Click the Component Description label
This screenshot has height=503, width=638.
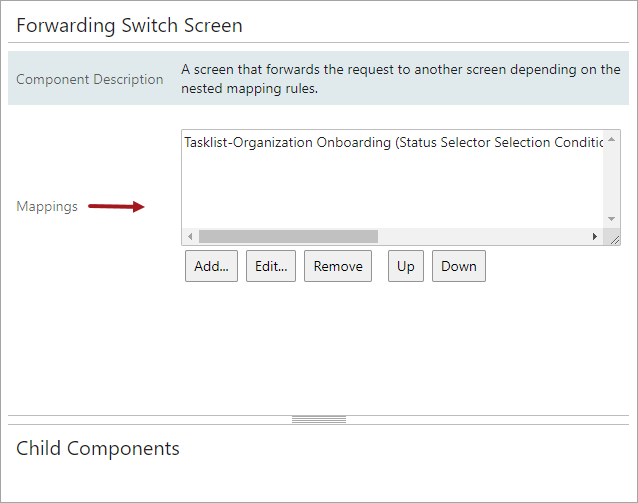tap(90, 79)
